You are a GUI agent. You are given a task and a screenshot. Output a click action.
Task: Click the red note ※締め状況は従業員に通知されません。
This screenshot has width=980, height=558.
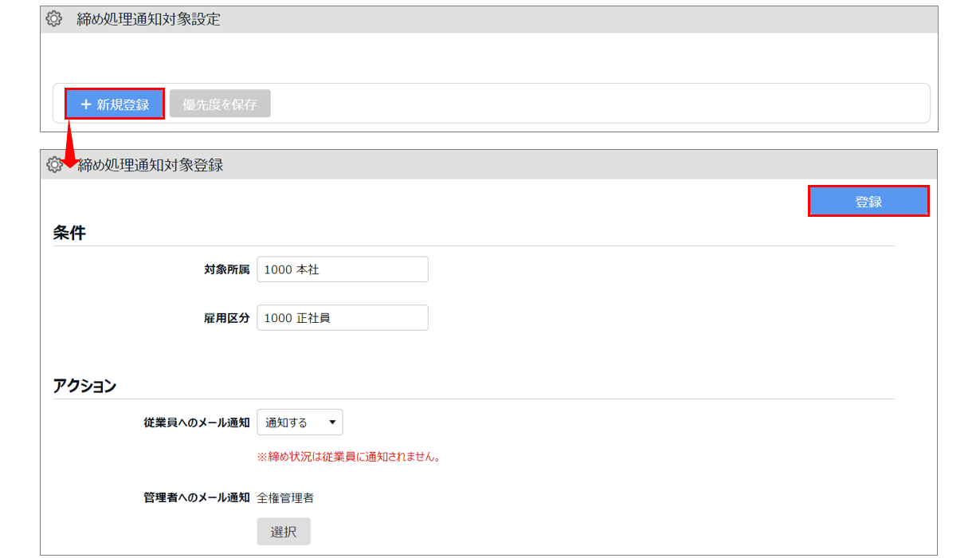pos(349,457)
